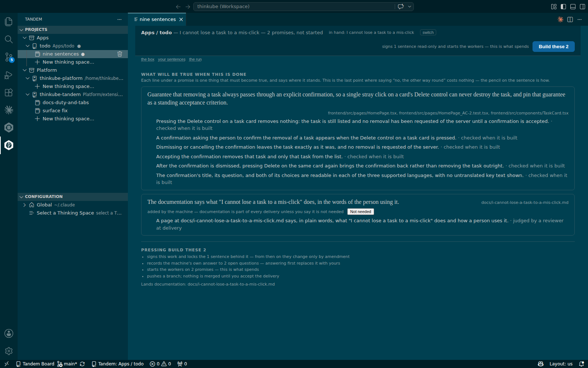Collapse the Apps folder
This screenshot has height=368, width=588.
pyautogui.click(x=25, y=38)
